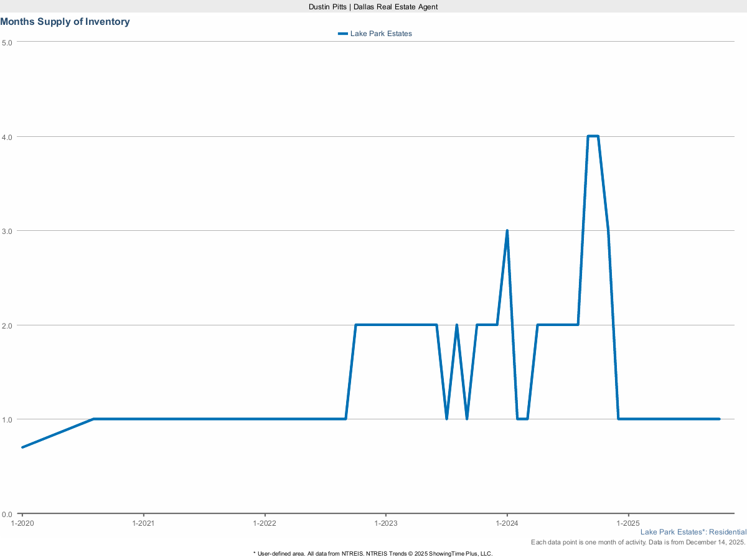747x560 pixels.
Task: Select the 1-2021 x-axis label
Action: [144, 524]
